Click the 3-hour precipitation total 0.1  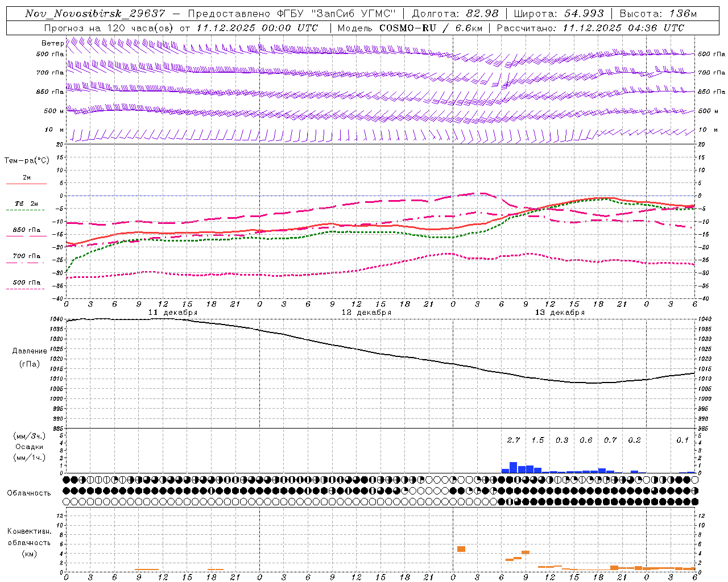682,440
